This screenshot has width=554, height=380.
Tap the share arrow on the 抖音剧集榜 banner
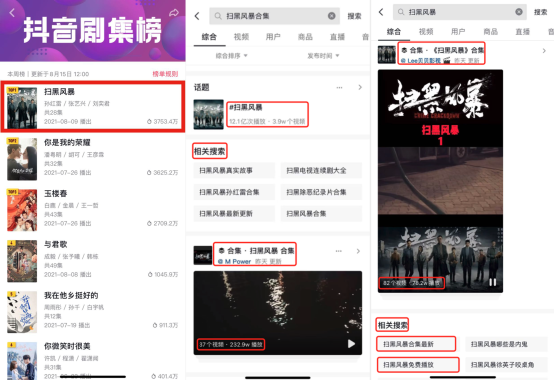(173, 13)
